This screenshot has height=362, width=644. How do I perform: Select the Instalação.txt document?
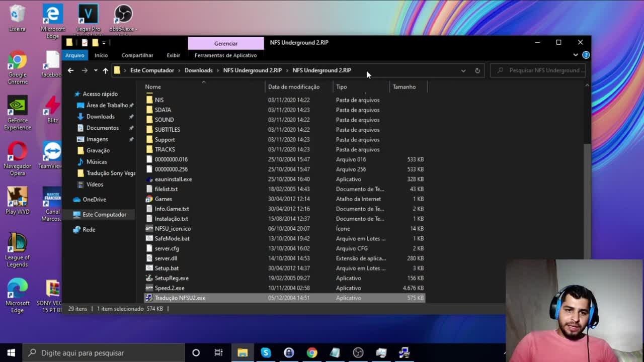(x=171, y=219)
